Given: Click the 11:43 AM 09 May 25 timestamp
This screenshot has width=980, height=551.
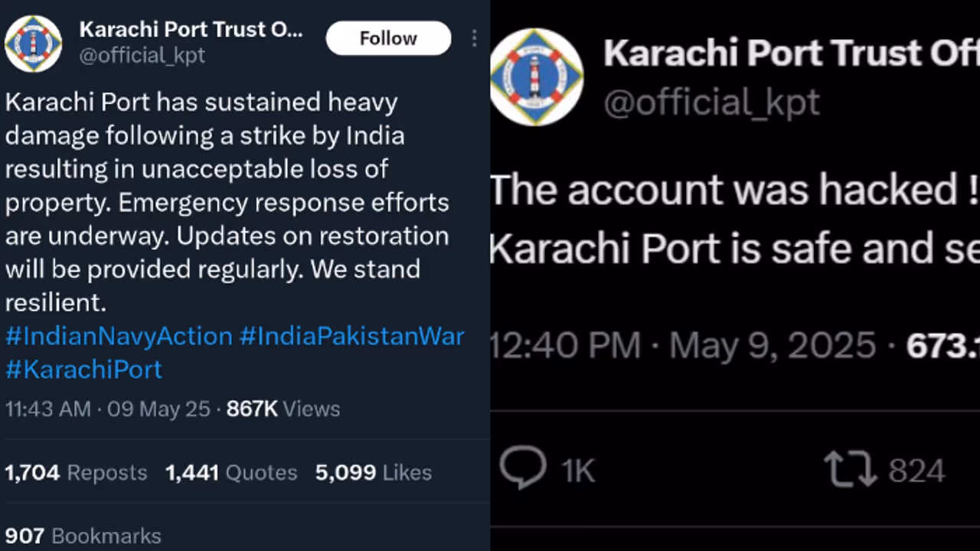Looking at the screenshot, I should [x=107, y=409].
